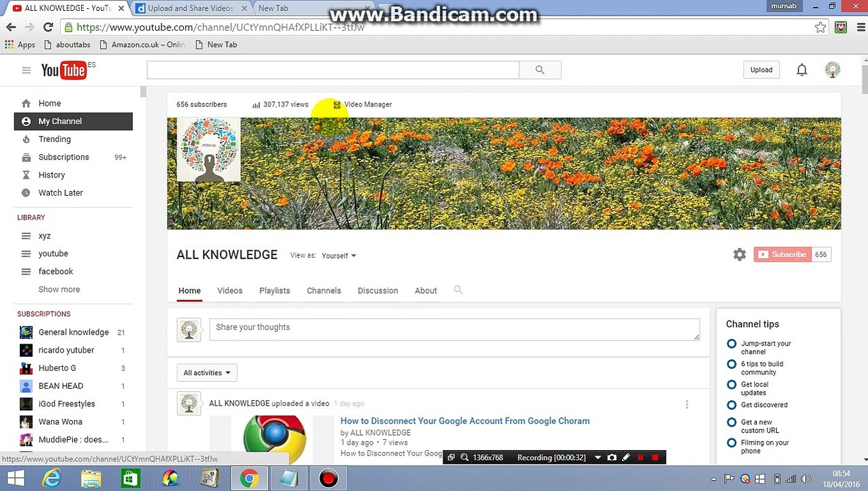Stop the Bandicam recording
The image size is (868, 491).
click(x=655, y=458)
